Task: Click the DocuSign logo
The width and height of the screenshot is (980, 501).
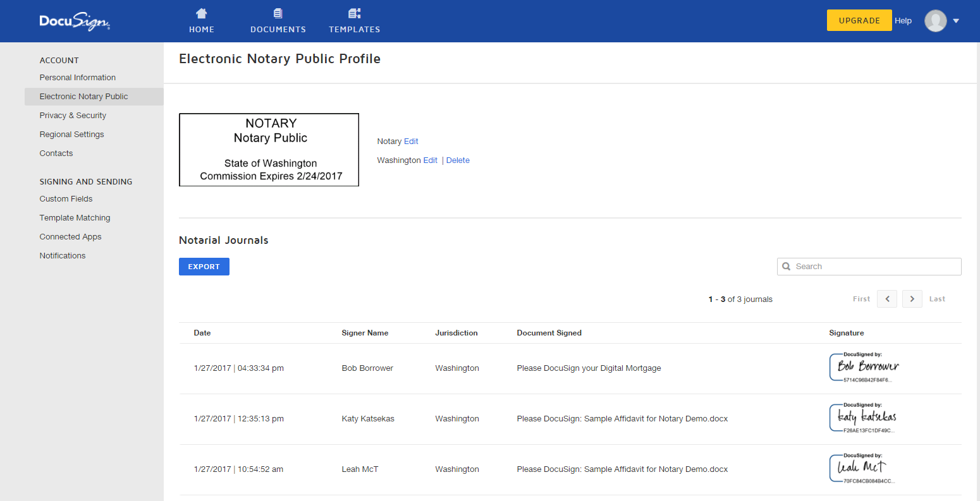Action: tap(75, 21)
